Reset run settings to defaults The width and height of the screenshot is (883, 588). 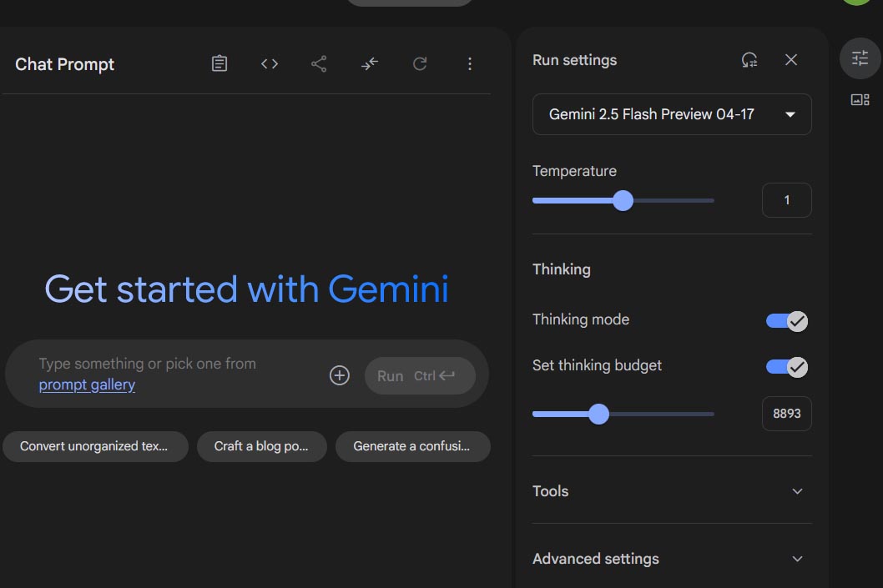[x=749, y=60]
